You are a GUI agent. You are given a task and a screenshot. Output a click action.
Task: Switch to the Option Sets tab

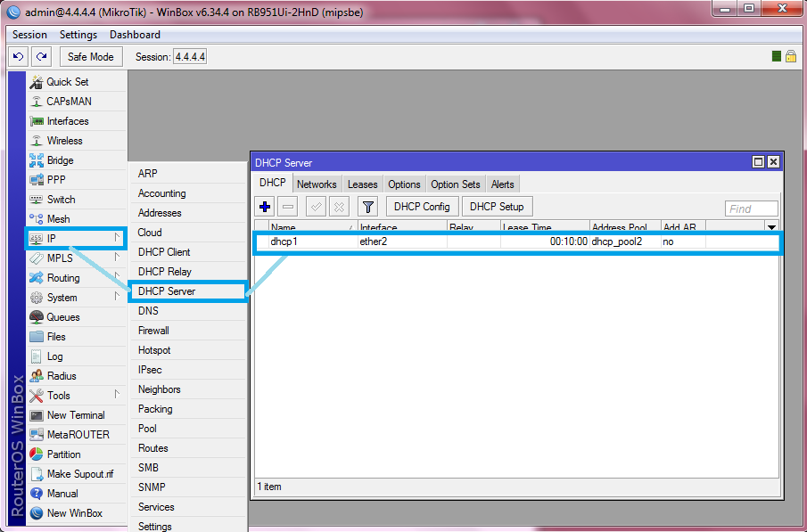click(x=456, y=184)
